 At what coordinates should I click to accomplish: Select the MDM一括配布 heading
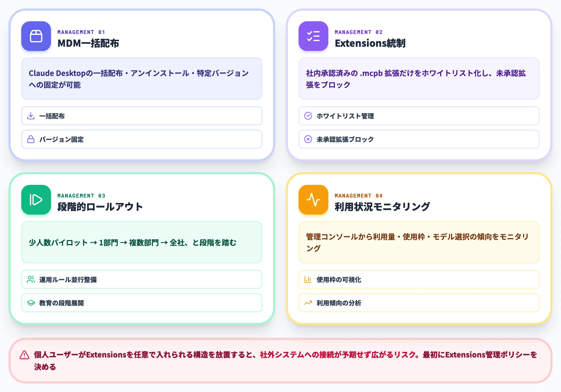(x=88, y=43)
